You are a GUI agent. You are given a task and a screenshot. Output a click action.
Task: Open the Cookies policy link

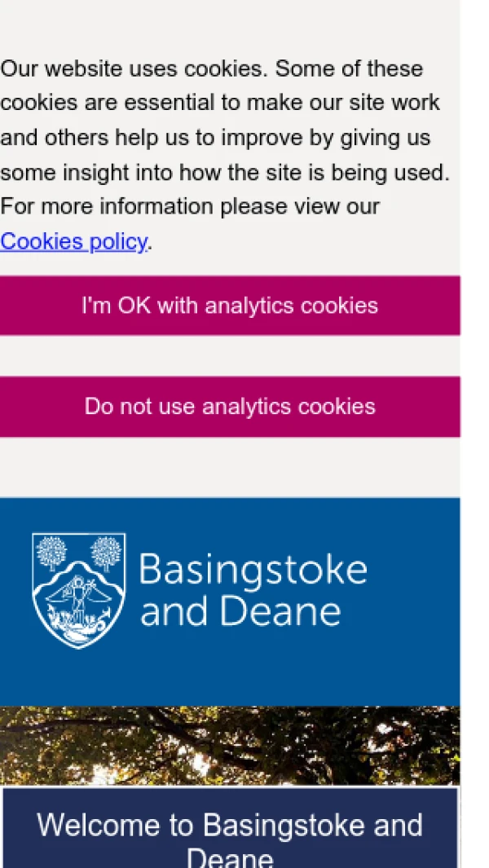(73, 241)
